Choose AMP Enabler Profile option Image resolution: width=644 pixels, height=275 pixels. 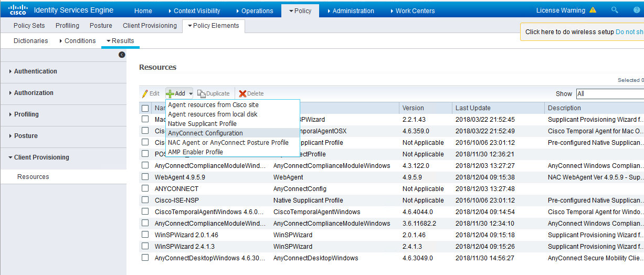click(x=233, y=152)
